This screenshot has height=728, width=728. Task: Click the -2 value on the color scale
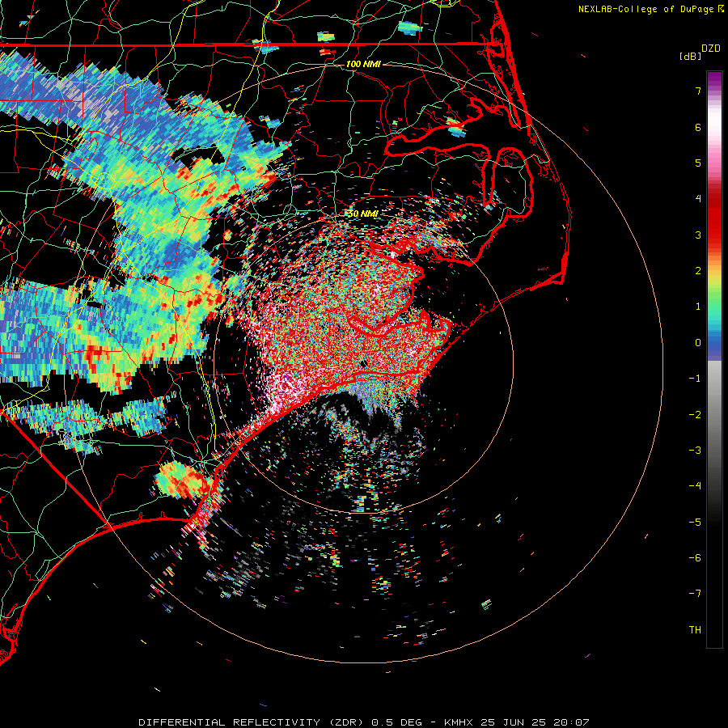[x=695, y=415]
